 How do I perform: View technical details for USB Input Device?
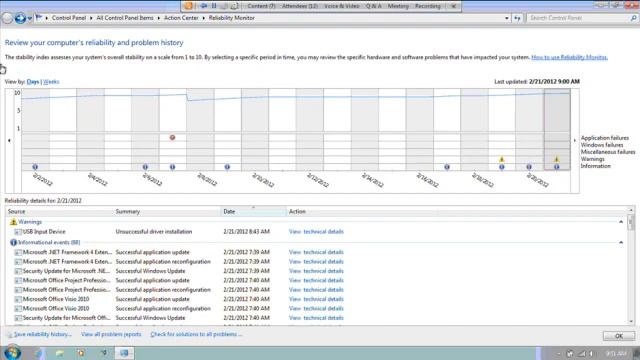click(x=316, y=232)
